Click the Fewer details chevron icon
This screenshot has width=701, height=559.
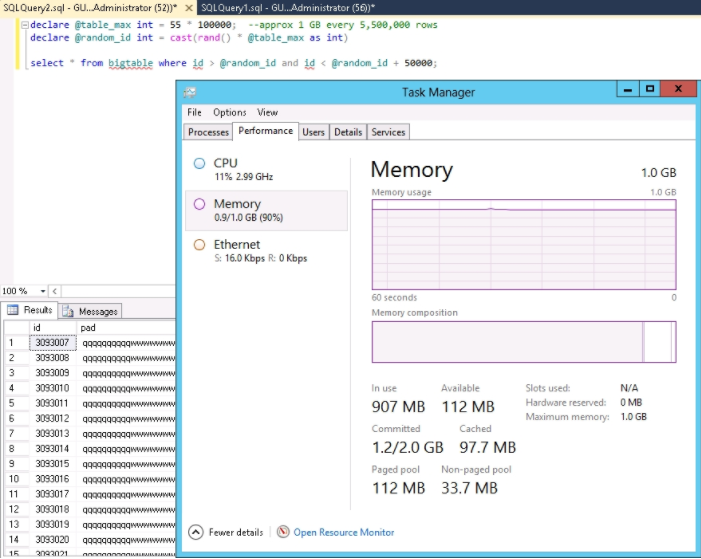196,532
